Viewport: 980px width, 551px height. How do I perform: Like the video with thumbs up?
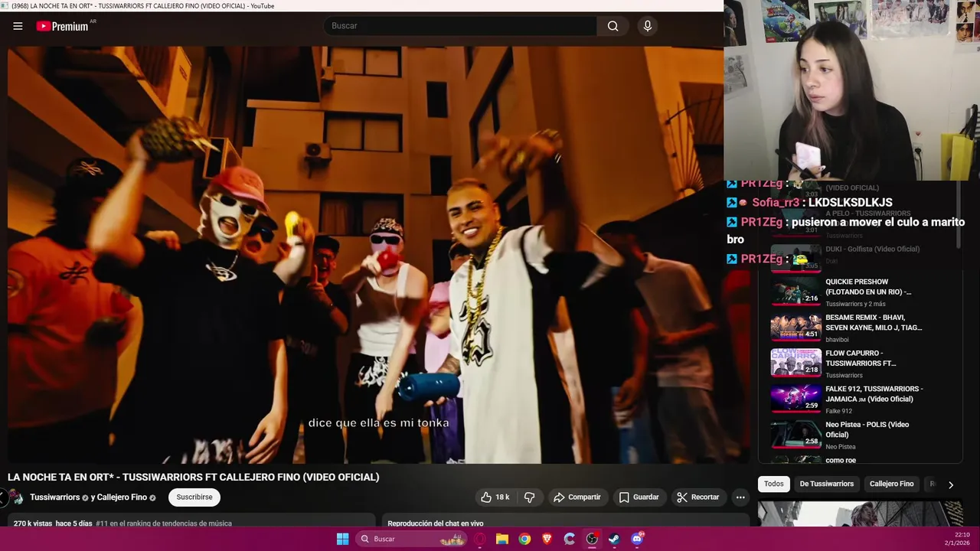[x=495, y=497]
